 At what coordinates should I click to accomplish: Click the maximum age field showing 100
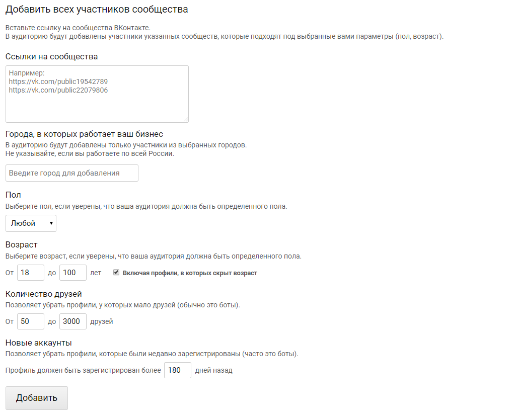pyautogui.click(x=73, y=273)
